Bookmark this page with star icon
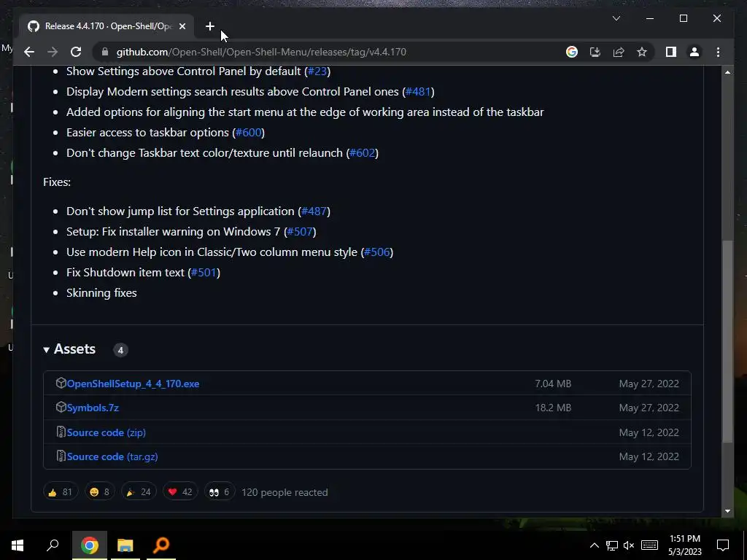 click(x=642, y=52)
